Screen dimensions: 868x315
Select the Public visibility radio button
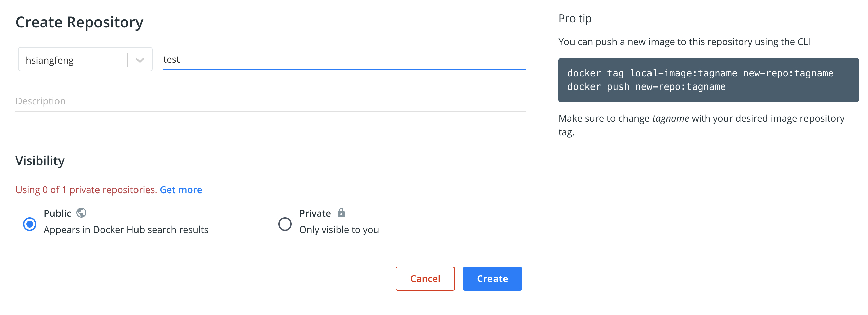30,224
